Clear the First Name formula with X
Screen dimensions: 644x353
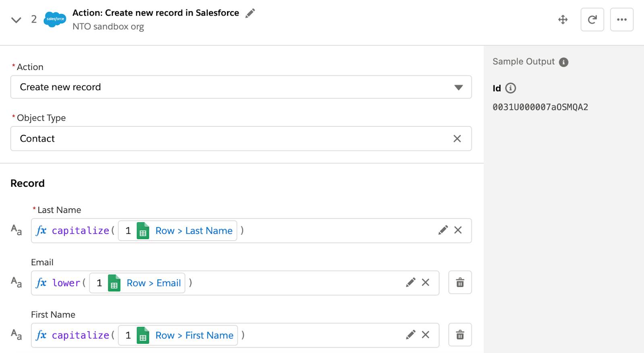pyautogui.click(x=425, y=334)
